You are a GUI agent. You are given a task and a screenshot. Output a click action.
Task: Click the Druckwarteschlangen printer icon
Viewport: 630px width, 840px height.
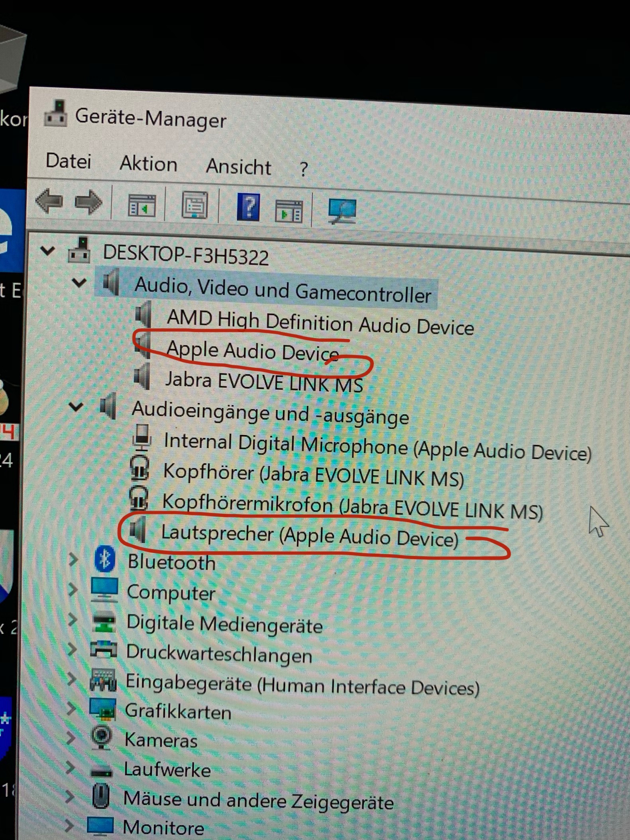tap(104, 649)
